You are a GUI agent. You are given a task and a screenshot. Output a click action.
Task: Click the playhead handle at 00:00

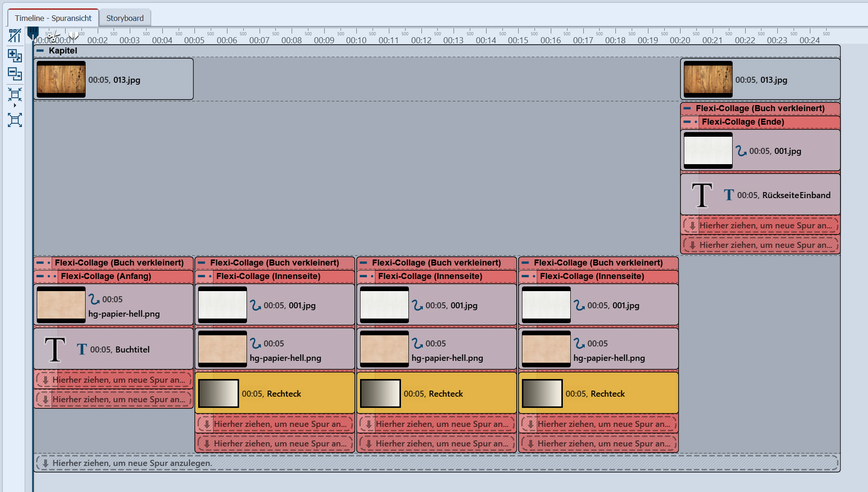(x=33, y=33)
